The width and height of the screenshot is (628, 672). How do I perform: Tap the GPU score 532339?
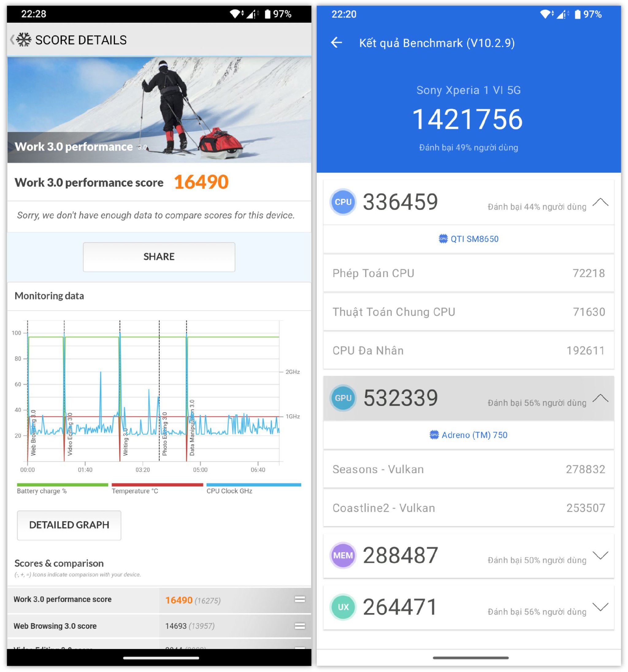click(x=400, y=398)
